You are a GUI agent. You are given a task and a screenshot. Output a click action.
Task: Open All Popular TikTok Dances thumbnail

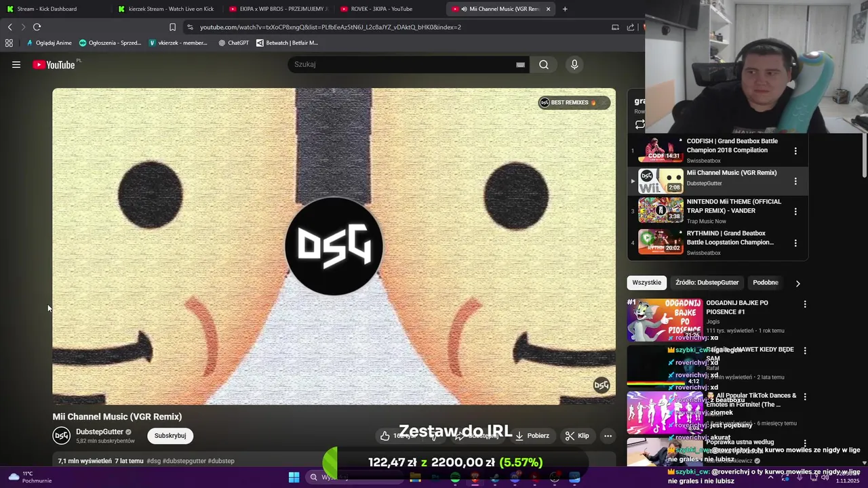(x=665, y=412)
